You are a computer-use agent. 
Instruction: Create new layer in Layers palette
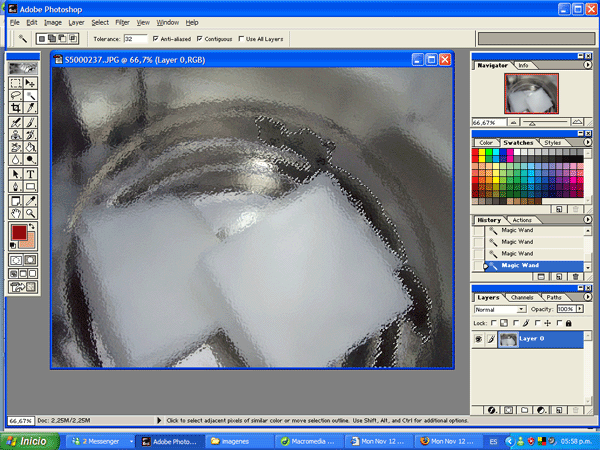559,410
